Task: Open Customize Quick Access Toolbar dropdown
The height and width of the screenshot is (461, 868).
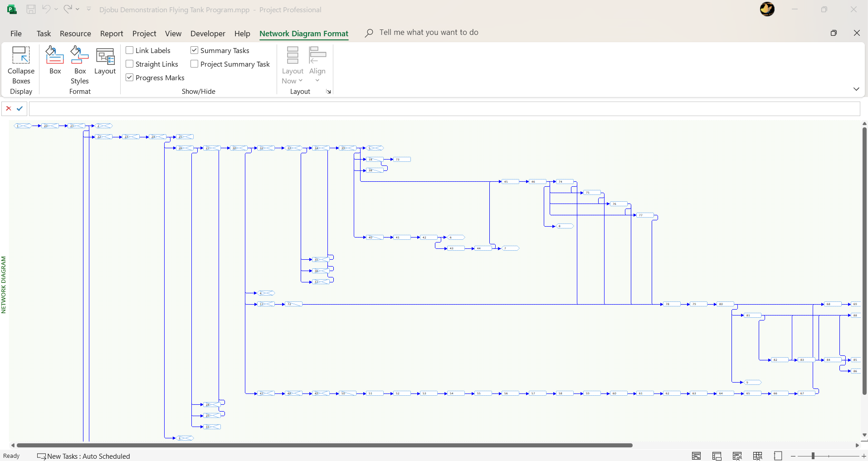Action: tap(89, 9)
